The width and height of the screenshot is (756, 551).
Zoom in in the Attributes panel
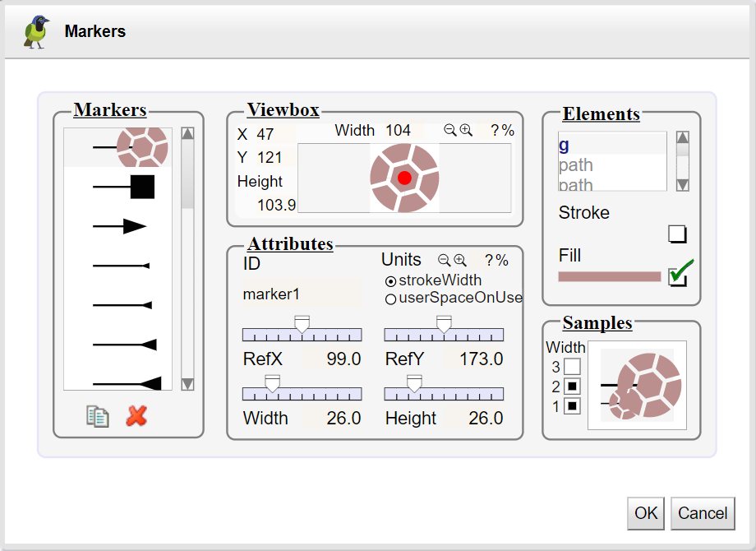point(460,261)
